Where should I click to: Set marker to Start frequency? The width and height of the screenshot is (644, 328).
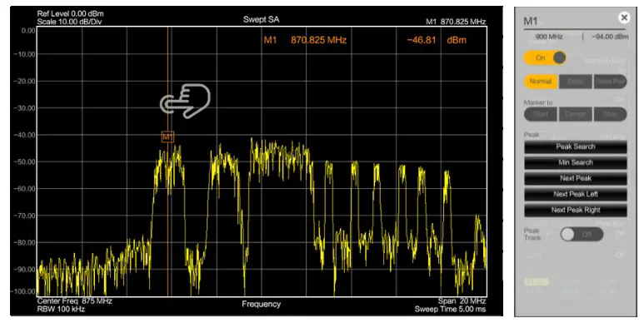[541, 114]
